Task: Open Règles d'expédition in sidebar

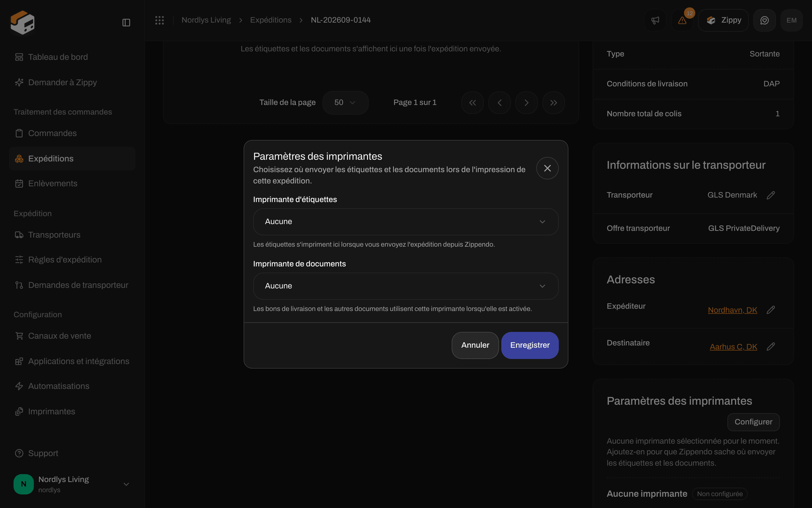Action: pos(72,260)
